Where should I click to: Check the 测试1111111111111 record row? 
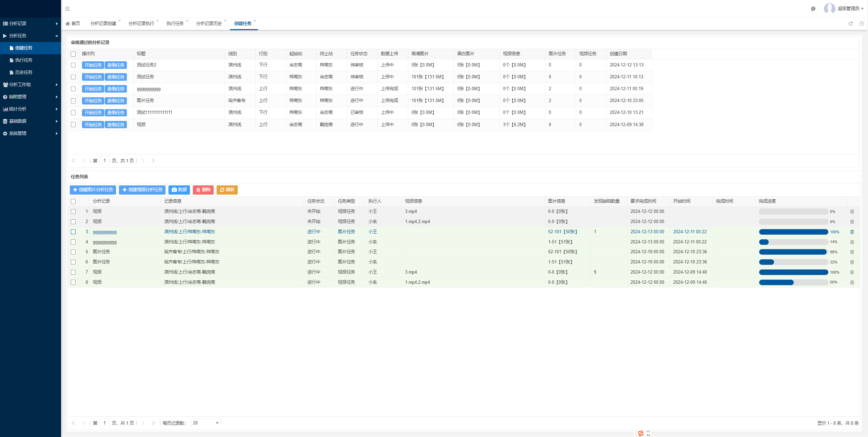pyautogui.click(x=73, y=113)
